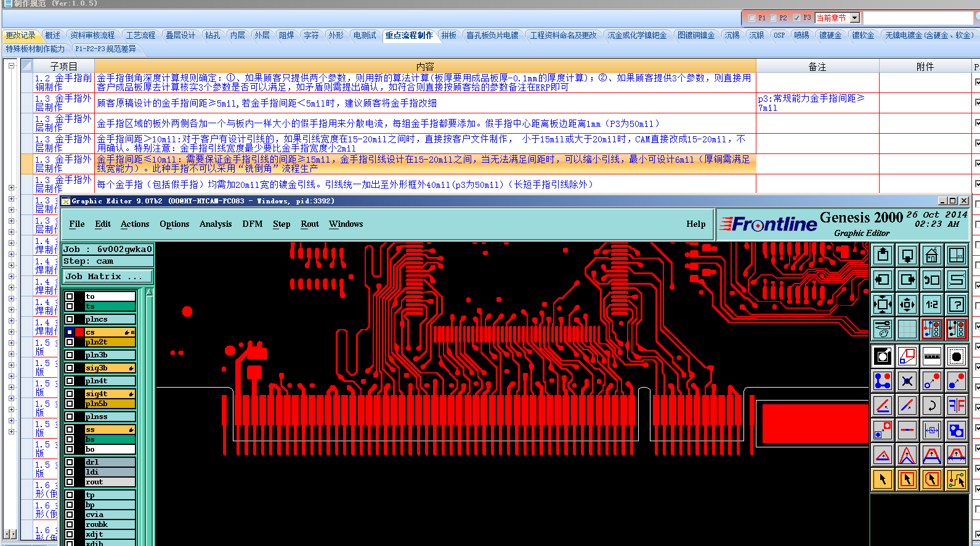Select the net selection tool
This screenshot has width=980, height=546.
pyautogui.click(x=957, y=479)
